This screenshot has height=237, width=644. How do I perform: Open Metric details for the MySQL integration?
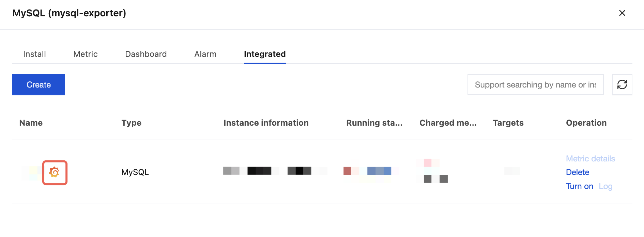pyautogui.click(x=590, y=159)
